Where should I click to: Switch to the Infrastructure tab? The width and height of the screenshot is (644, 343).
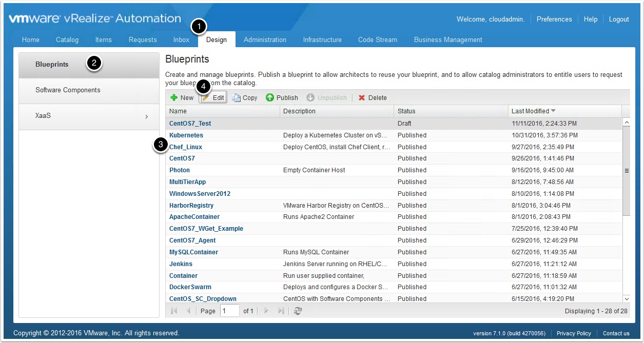coord(322,39)
